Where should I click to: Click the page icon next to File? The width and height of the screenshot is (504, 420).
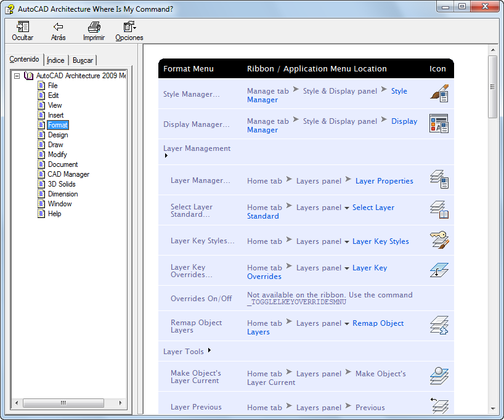[41, 86]
